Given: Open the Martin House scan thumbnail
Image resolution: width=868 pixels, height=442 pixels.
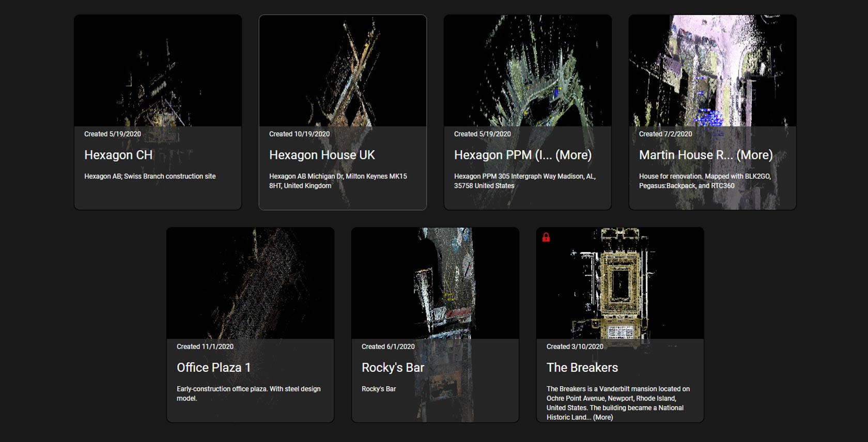Looking at the screenshot, I should coord(712,71).
